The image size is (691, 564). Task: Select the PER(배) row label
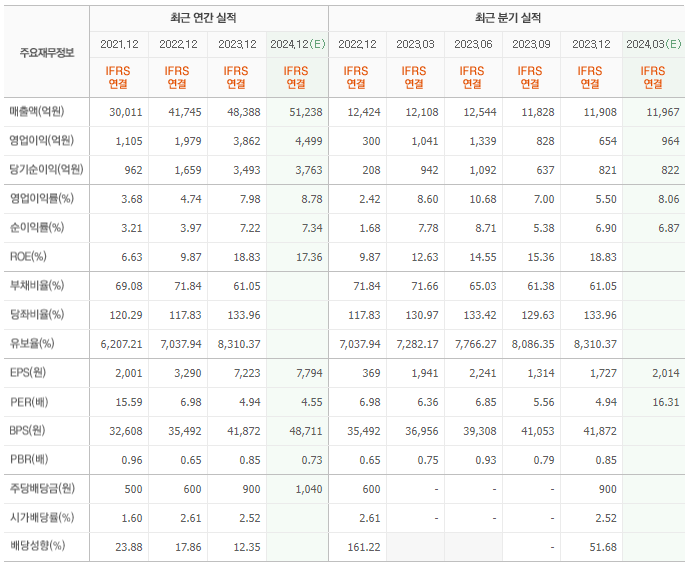point(29,402)
